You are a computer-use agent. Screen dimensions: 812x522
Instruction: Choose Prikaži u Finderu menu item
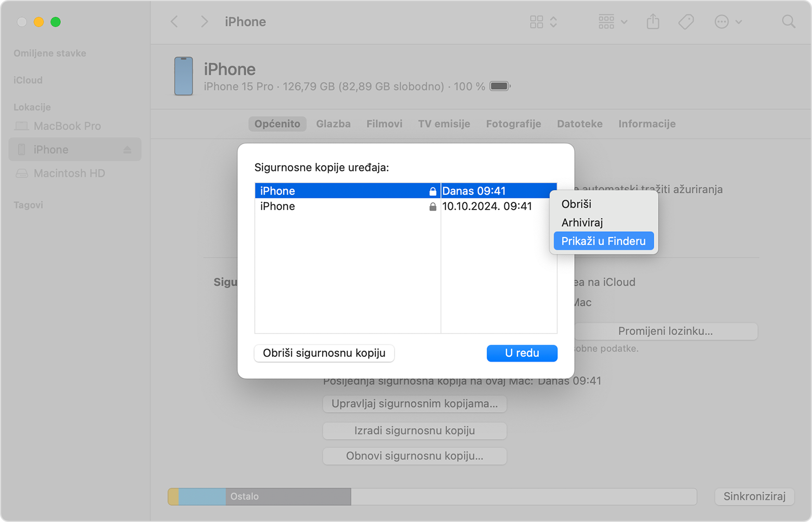[x=604, y=241]
